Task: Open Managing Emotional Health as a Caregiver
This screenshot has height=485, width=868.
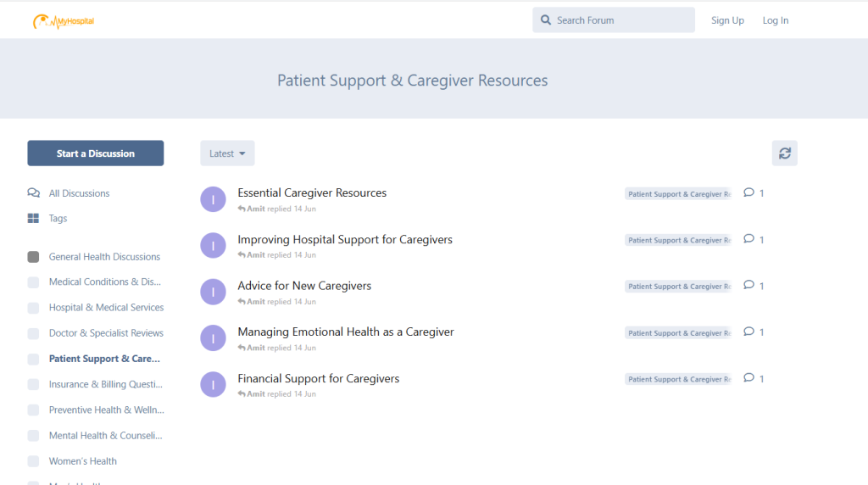Action: [x=346, y=332]
